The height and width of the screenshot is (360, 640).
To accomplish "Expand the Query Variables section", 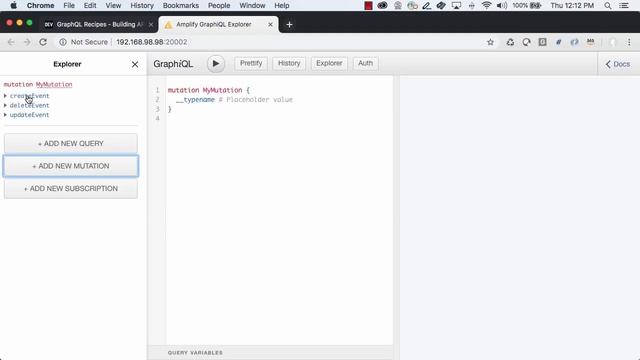I will click(195, 353).
